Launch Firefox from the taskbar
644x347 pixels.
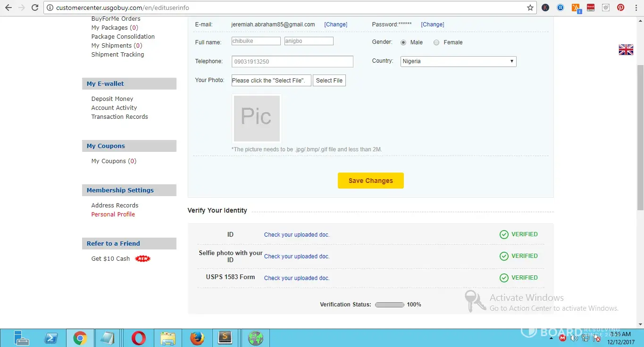pyautogui.click(x=197, y=338)
